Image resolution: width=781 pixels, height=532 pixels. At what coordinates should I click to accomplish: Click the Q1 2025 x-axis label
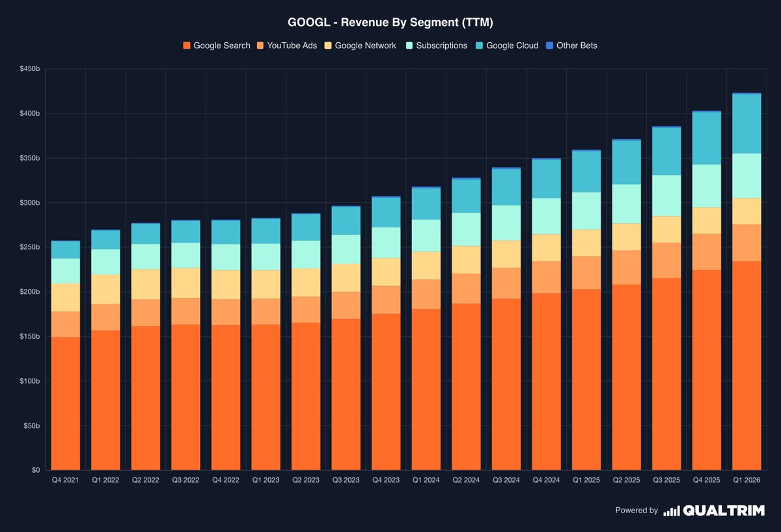tap(586, 480)
